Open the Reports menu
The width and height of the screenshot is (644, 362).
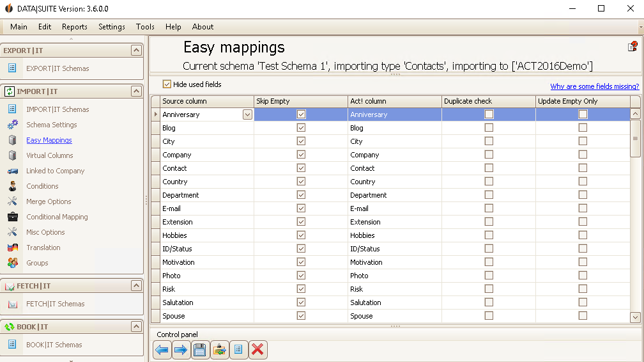75,27
